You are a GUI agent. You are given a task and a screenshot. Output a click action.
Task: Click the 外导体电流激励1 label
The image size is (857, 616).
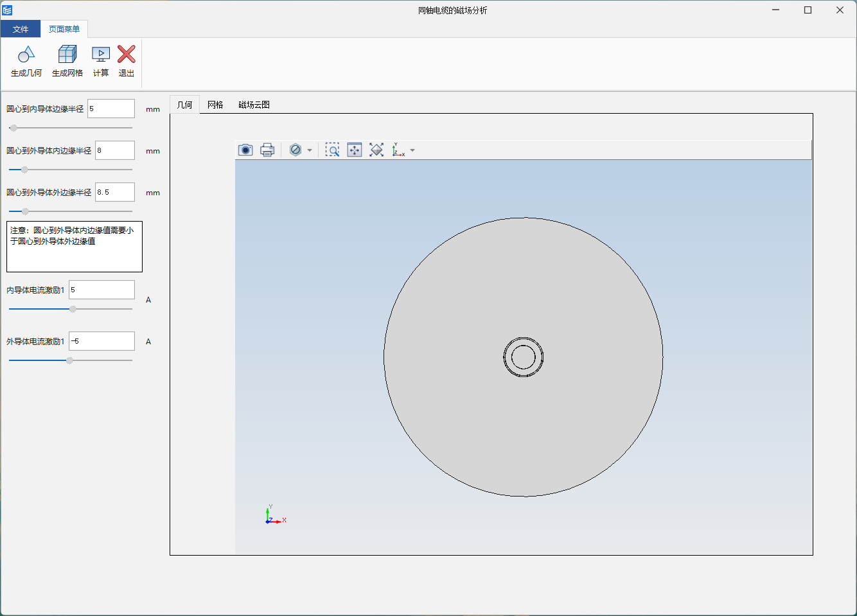35,342
